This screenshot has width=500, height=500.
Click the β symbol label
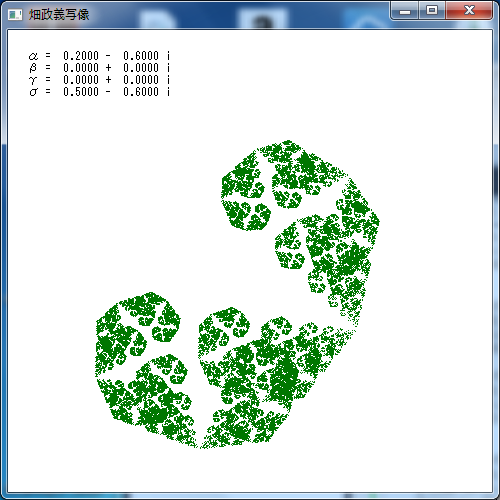point(33,68)
